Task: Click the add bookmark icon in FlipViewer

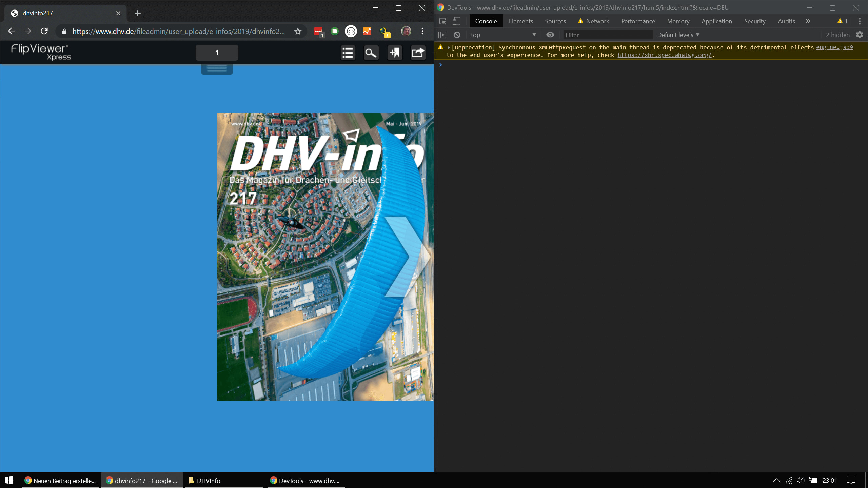Action: click(395, 53)
